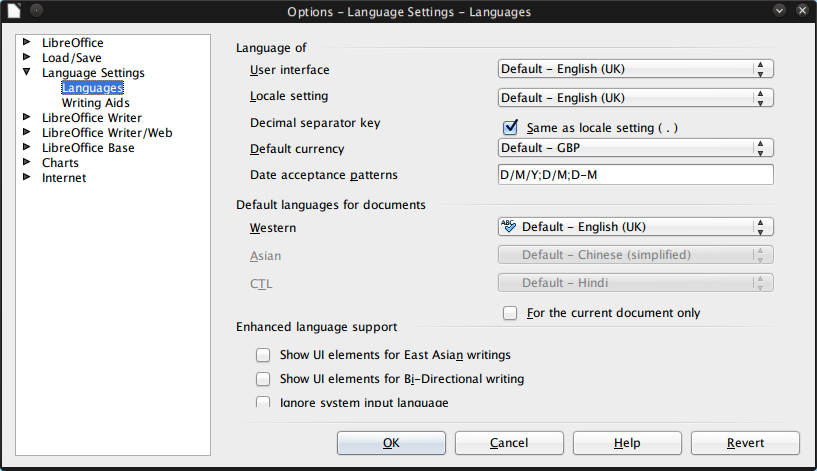The width and height of the screenshot is (817, 471).
Task: Click the document icon in title bar
Action: point(11,11)
